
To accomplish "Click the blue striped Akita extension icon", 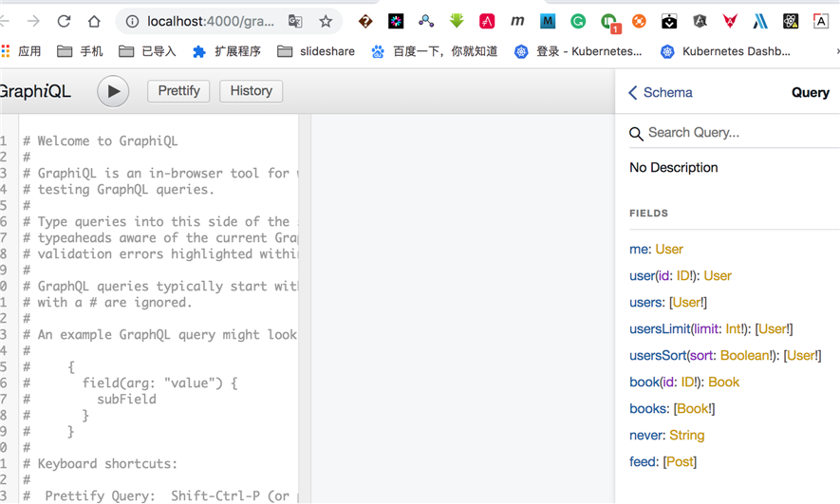I will point(760,22).
